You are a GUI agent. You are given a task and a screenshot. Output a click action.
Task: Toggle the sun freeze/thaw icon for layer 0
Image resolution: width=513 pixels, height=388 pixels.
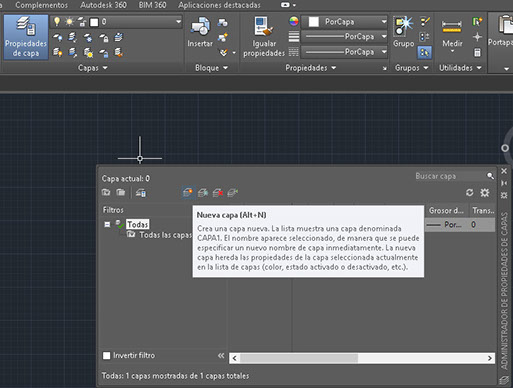(69, 22)
